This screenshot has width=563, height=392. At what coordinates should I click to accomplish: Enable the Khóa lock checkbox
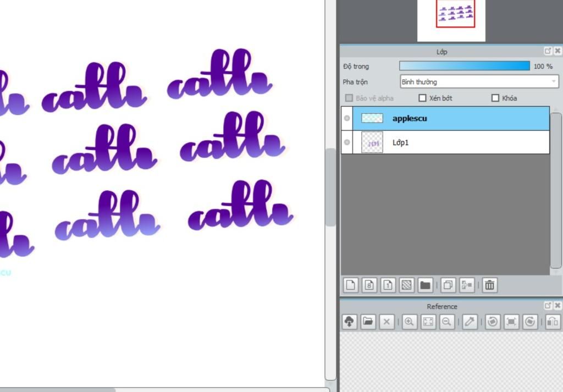click(495, 98)
